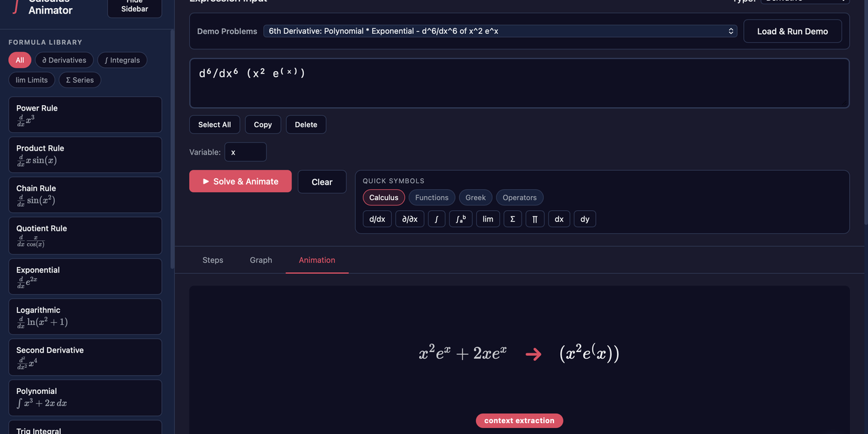This screenshot has height=434, width=868.
Task: Click the Select All button
Action: tap(214, 125)
